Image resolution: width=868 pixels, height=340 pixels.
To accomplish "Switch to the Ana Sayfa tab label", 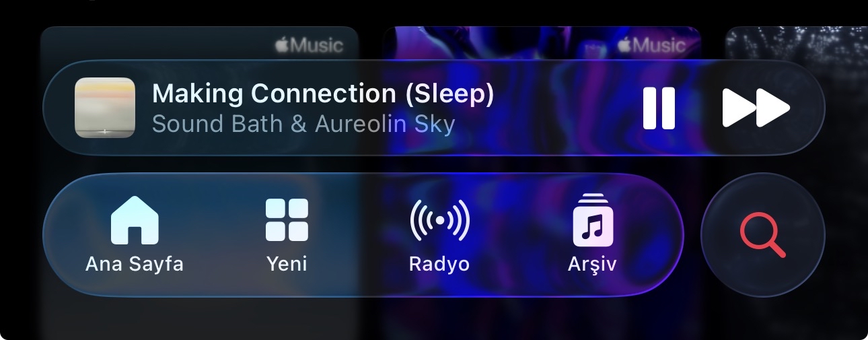I will [x=135, y=264].
